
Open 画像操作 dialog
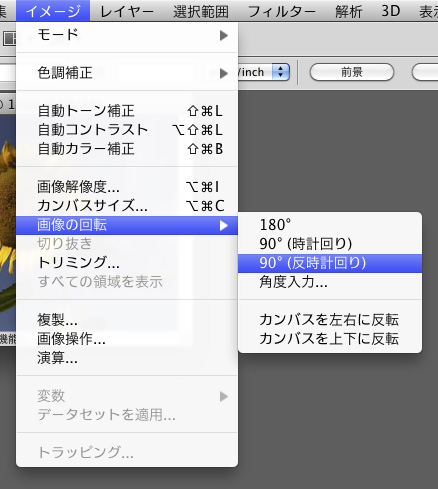tap(127, 339)
